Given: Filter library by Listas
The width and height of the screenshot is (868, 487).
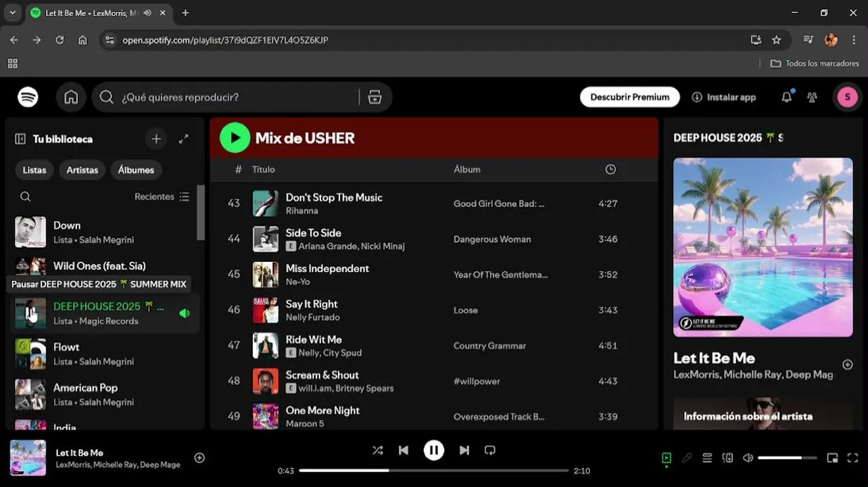Looking at the screenshot, I should coord(34,170).
